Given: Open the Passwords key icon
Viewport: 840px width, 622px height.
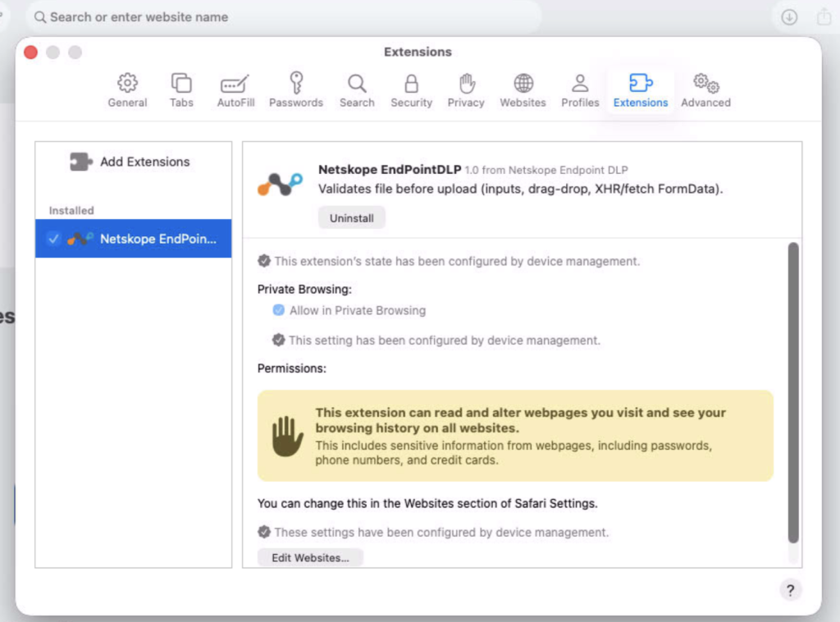Looking at the screenshot, I should point(296,83).
